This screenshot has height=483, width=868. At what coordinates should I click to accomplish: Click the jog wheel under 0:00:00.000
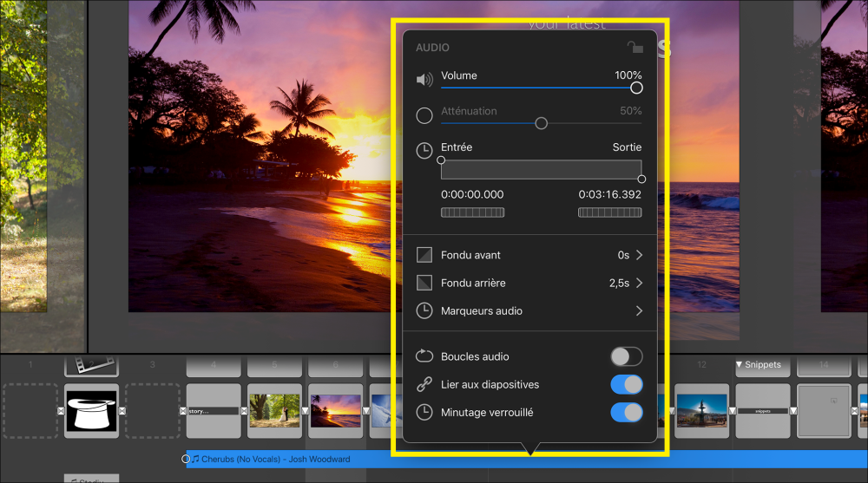(x=473, y=212)
